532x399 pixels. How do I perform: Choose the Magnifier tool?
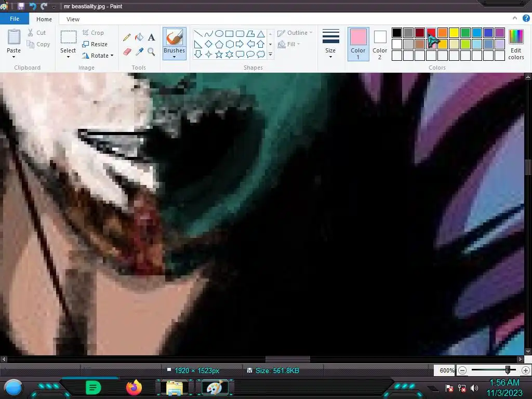pyautogui.click(x=151, y=51)
